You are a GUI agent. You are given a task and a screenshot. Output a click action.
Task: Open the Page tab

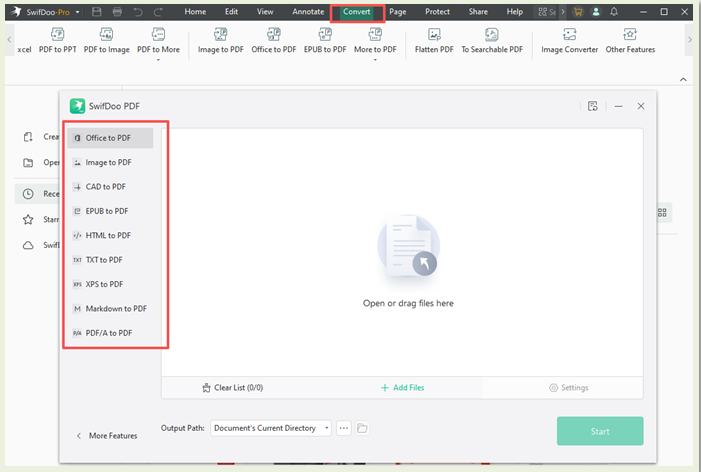[x=397, y=12]
